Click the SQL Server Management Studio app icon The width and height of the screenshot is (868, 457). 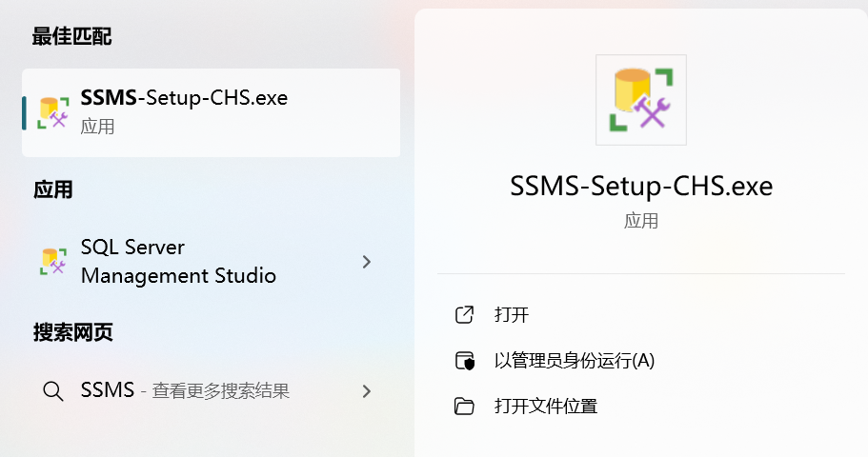tap(53, 261)
